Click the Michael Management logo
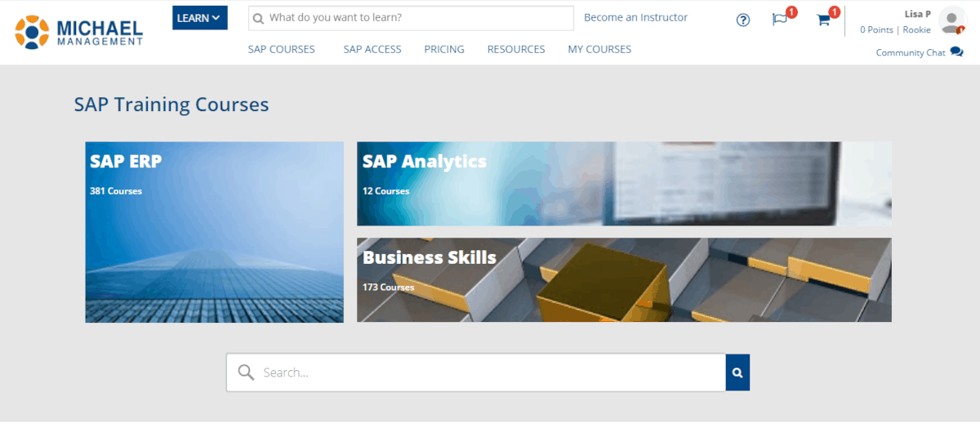980x424 pixels. pos(78,32)
